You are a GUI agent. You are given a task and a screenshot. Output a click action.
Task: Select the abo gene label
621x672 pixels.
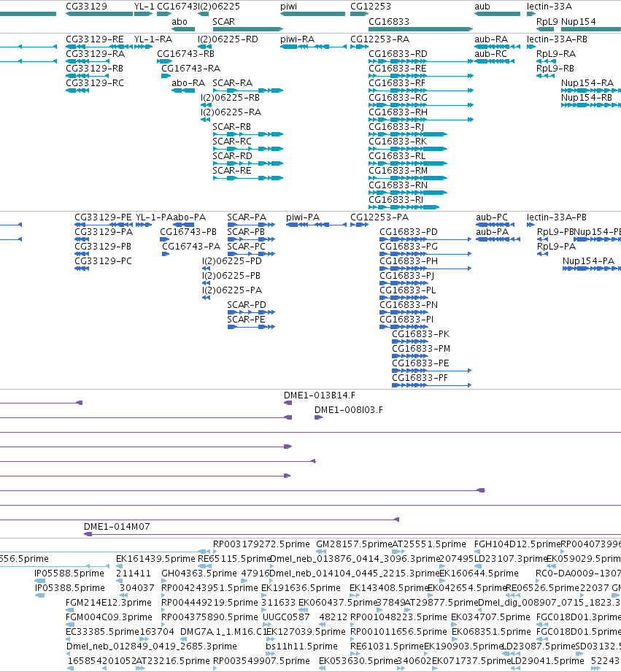[179, 21]
